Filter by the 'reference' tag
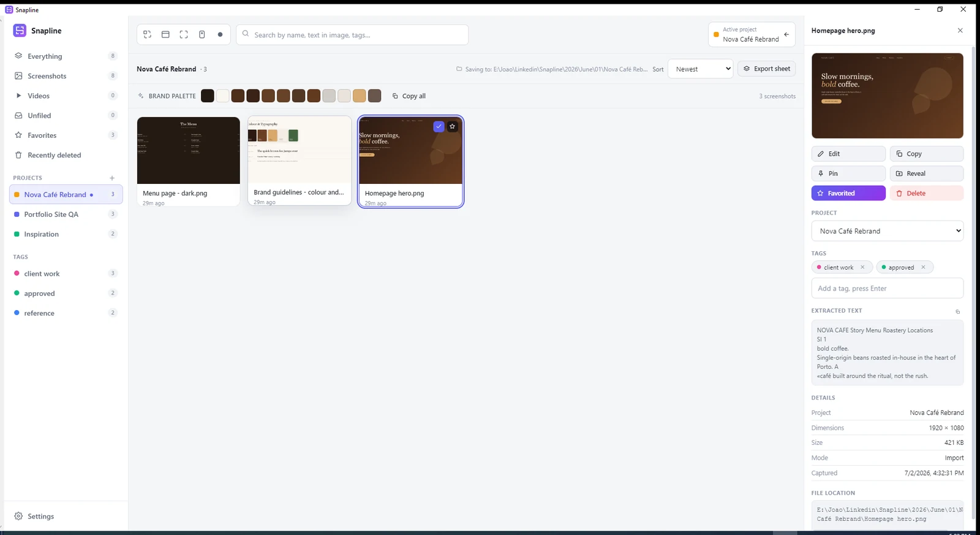The width and height of the screenshot is (980, 535). [x=66, y=313]
